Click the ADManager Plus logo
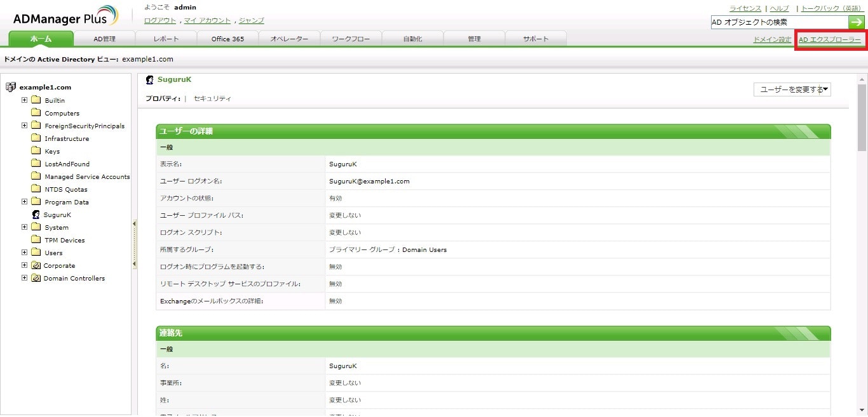 (x=65, y=17)
